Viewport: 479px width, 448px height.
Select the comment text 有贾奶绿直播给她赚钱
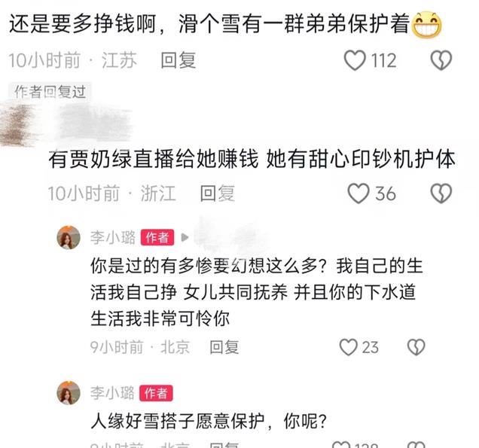coord(154,159)
